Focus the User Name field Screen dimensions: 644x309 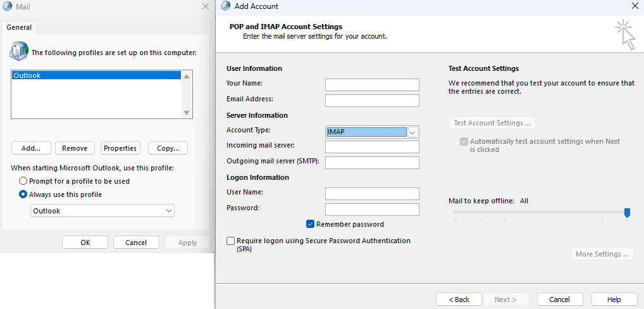pos(372,194)
